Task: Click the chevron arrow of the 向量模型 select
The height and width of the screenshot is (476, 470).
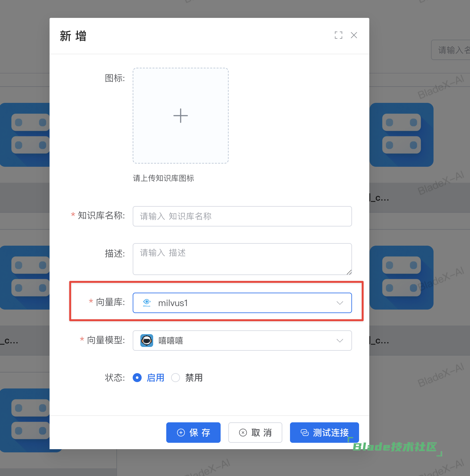Action: [340, 341]
